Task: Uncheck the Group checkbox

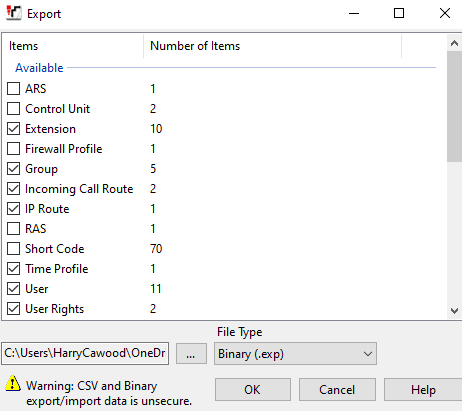Action: pos(13,169)
